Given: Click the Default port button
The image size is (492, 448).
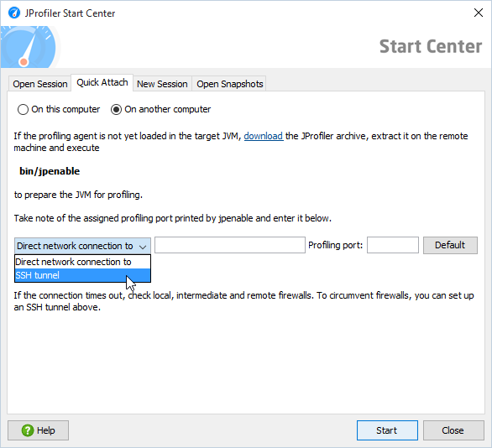Looking at the screenshot, I should pyautogui.click(x=450, y=245).
